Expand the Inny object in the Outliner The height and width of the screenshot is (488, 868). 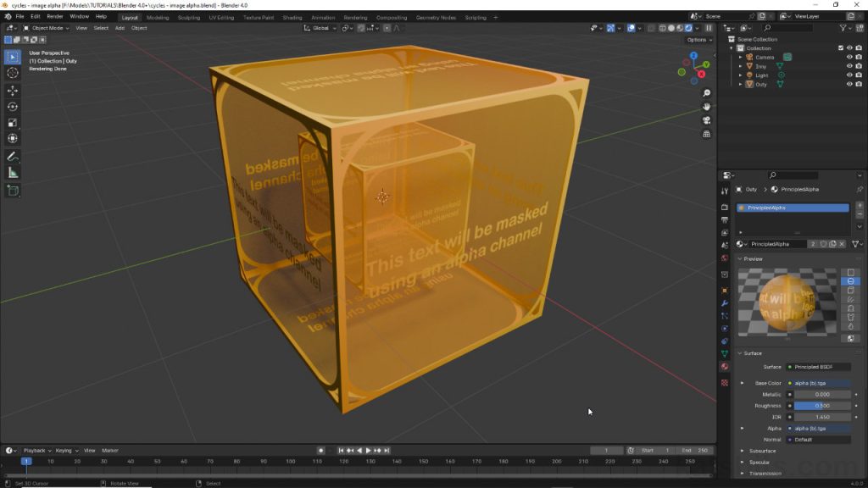click(742, 66)
